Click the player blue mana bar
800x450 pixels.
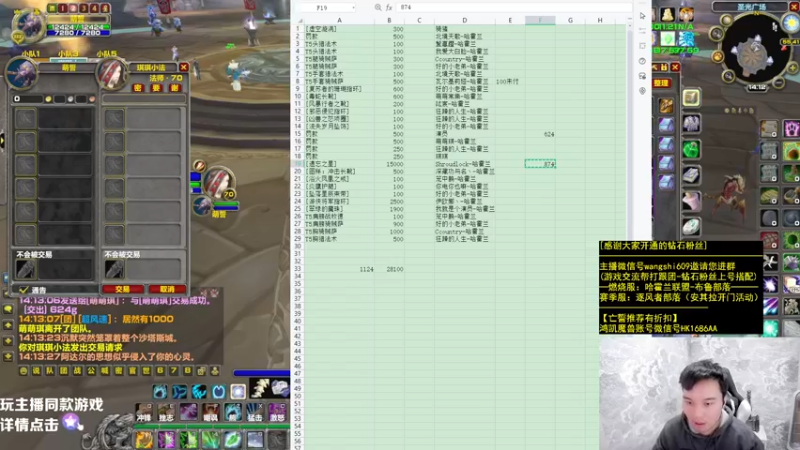[x=78, y=33]
